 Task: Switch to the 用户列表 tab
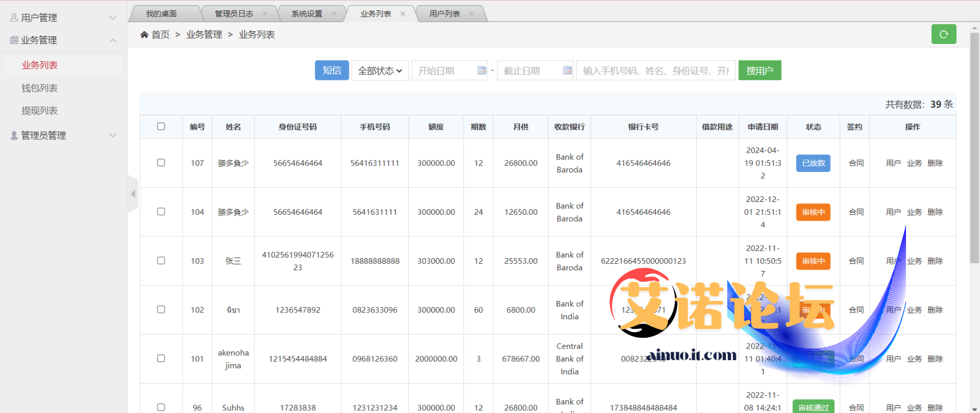pos(445,13)
